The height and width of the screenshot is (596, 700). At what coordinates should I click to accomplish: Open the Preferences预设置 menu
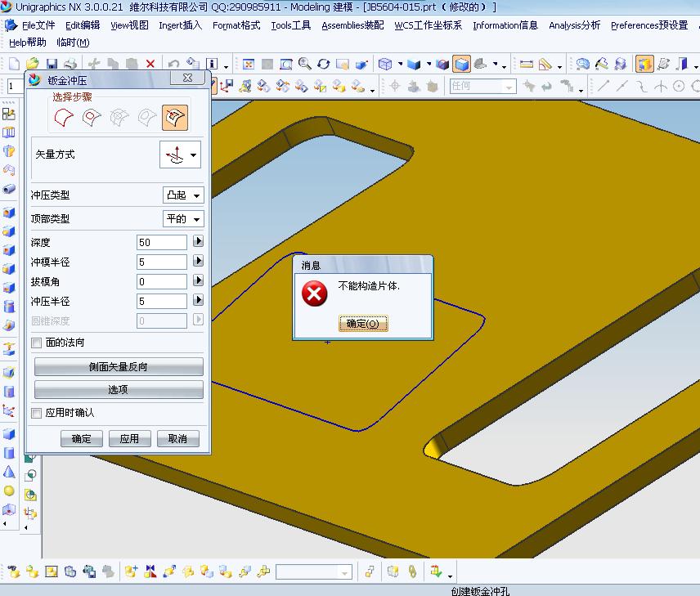649,25
